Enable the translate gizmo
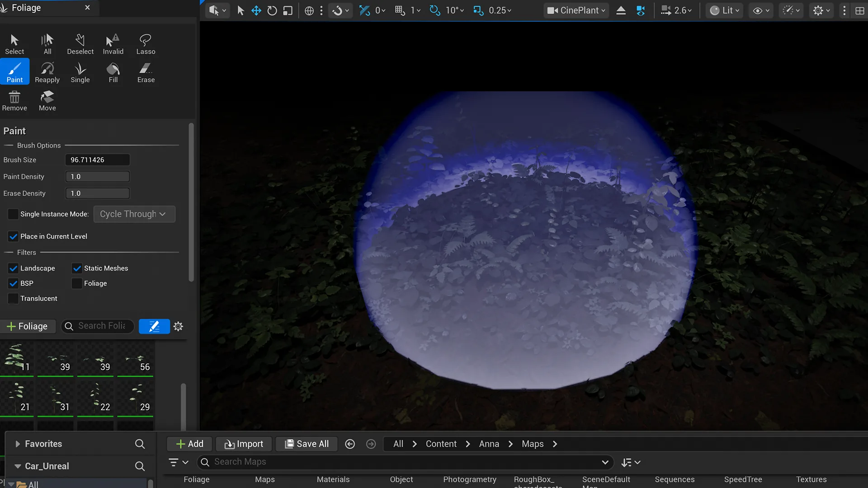The image size is (868, 488). 256,10
